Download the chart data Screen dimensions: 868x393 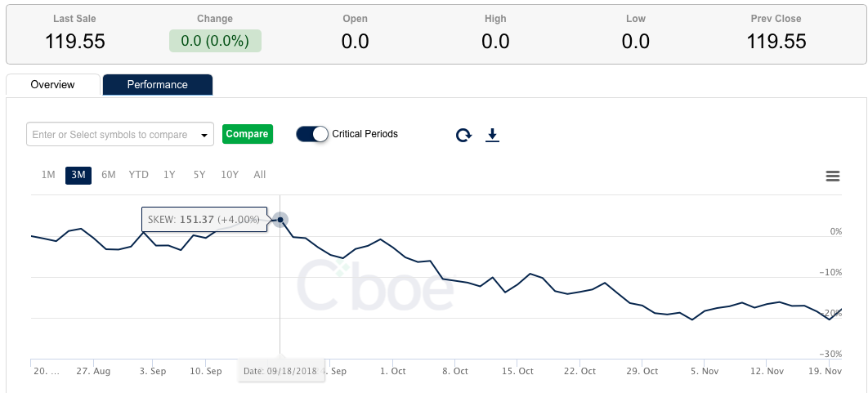492,135
